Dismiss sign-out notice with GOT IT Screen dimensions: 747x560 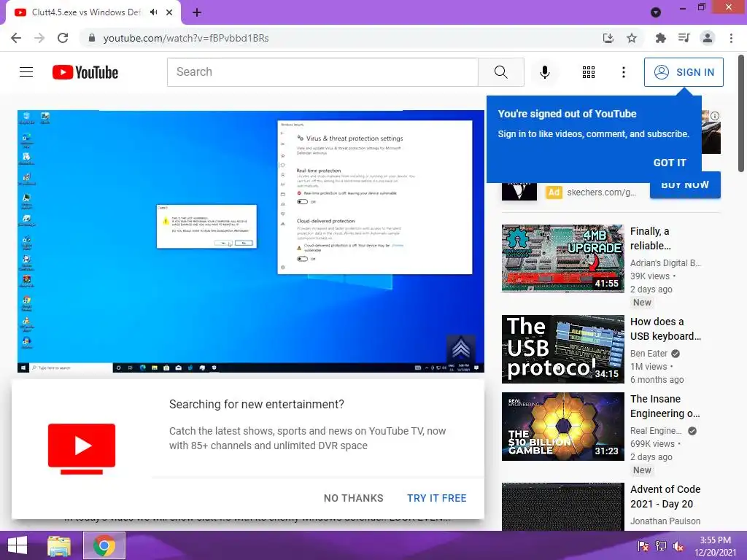click(x=670, y=163)
